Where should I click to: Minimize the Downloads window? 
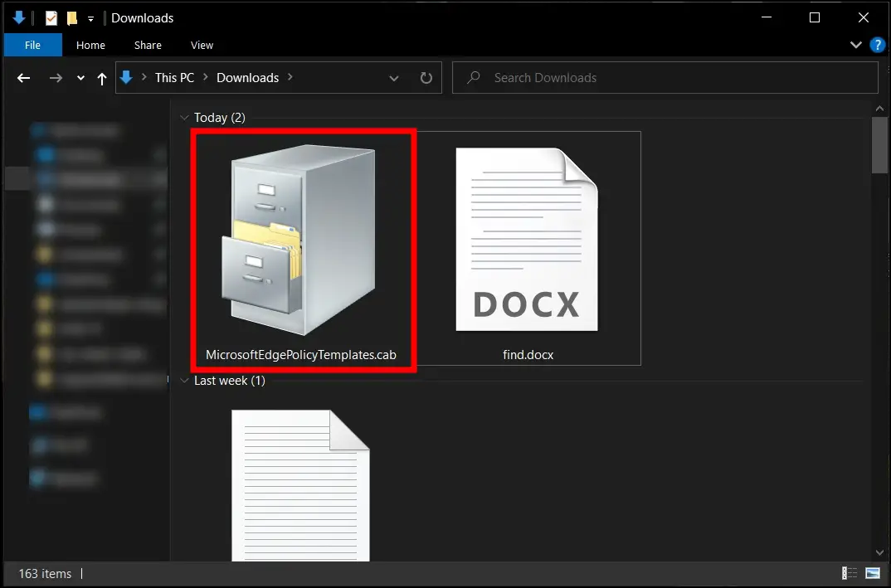[x=767, y=17]
